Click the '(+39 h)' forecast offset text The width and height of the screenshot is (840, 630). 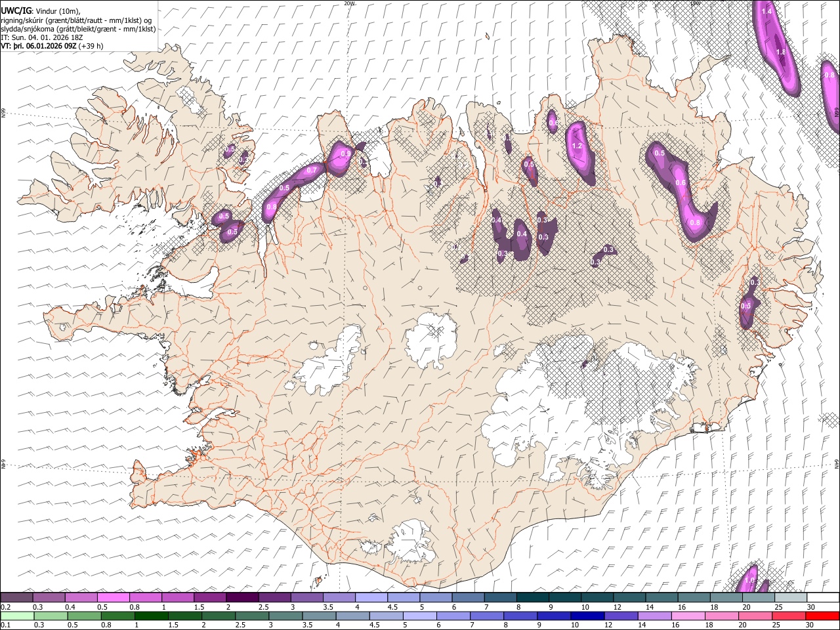(x=90, y=46)
